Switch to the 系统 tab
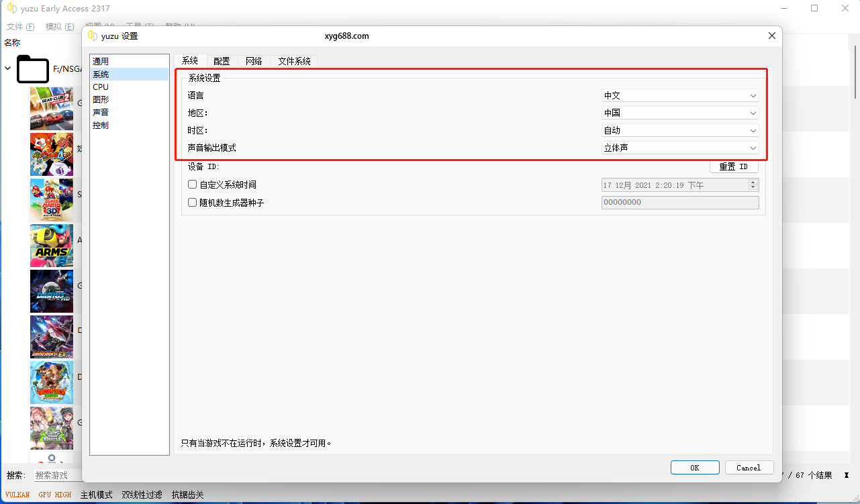This screenshot has width=860, height=504. tap(190, 60)
